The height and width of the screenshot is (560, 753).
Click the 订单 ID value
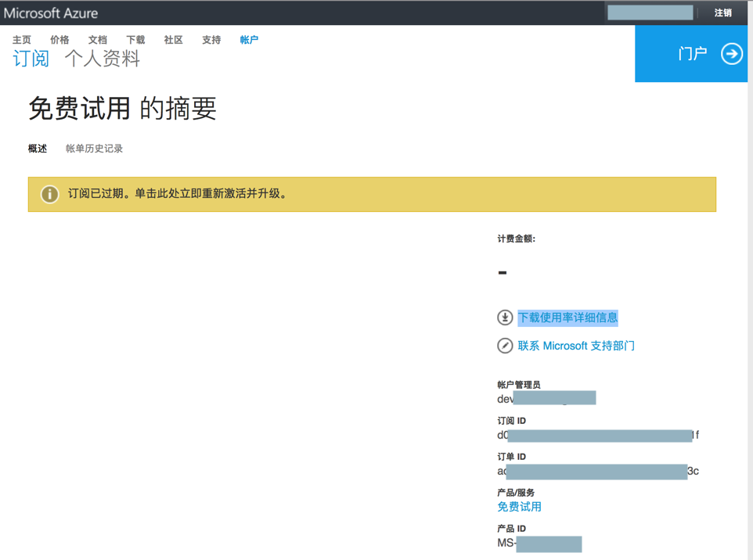tap(598, 471)
